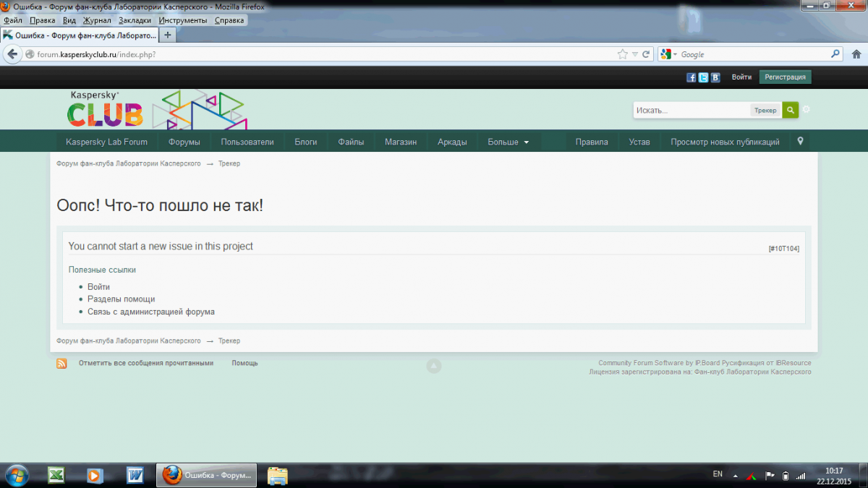Click top breadcrumb Форум фан-клуба Лаборатории Касперского
The height and width of the screenshot is (488, 868).
click(x=129, y=163)
